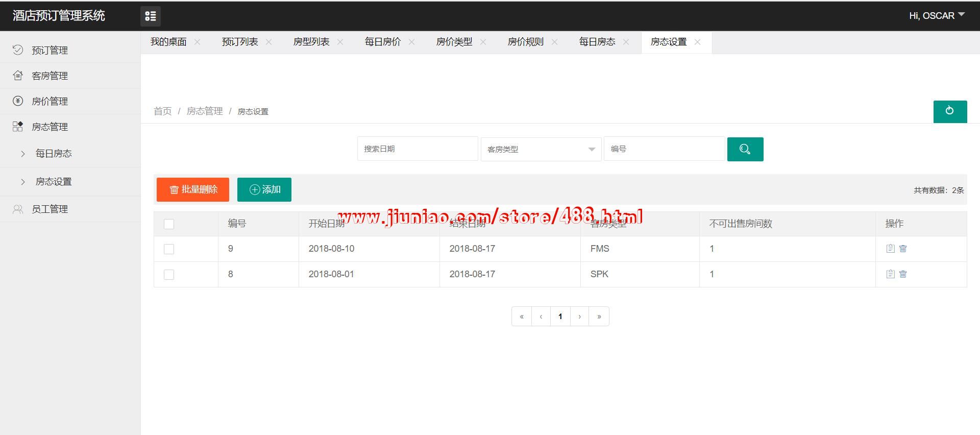The image size is (980, 435).
Task: Click the green search magnifier button
Action: 745,149
